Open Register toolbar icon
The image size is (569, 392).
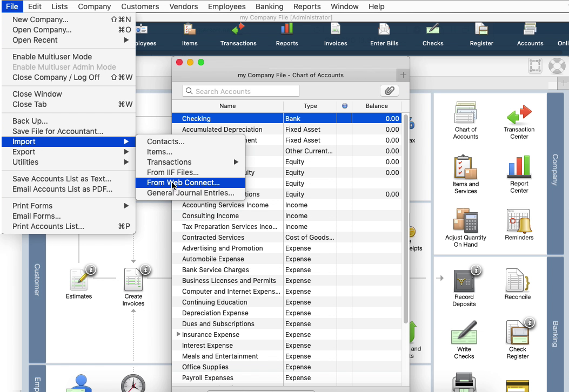[481, 35]
